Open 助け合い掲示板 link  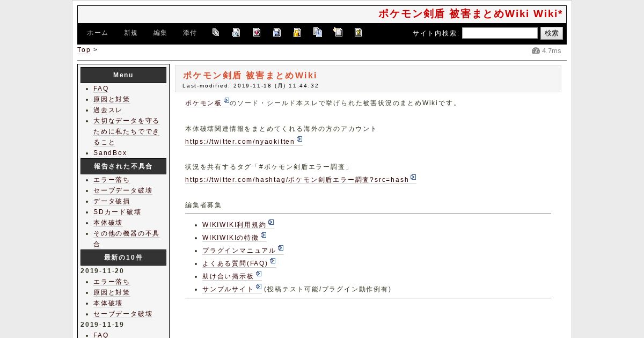(228, 276)
